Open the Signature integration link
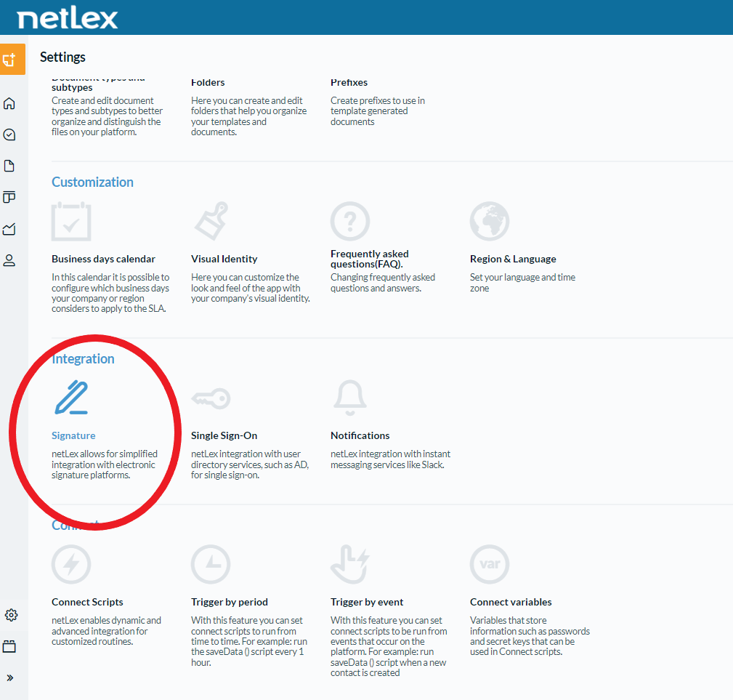The image size is (733, 700). tap(73, 436)
